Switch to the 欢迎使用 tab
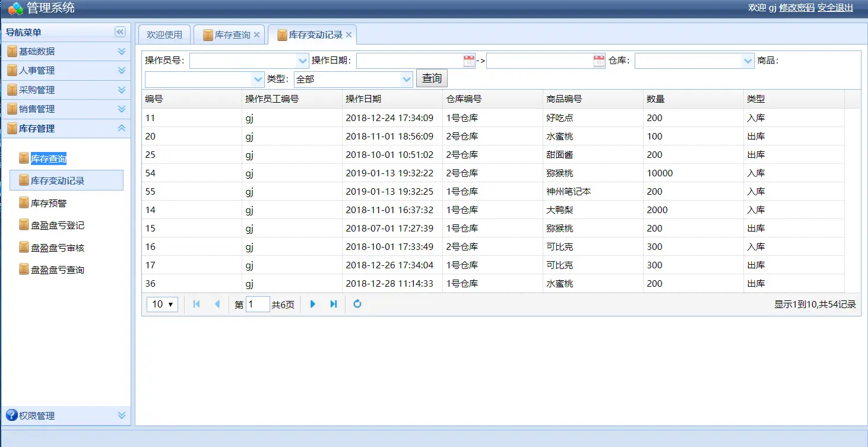The height and width of the screenshot is (447, 868). pyautogui.click(x=164, y=35)
